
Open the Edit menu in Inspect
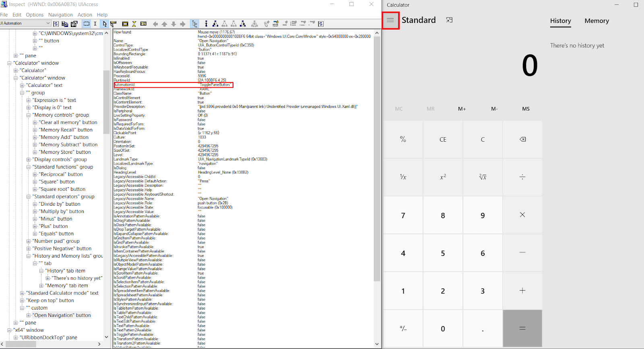[x=17, y=14]
